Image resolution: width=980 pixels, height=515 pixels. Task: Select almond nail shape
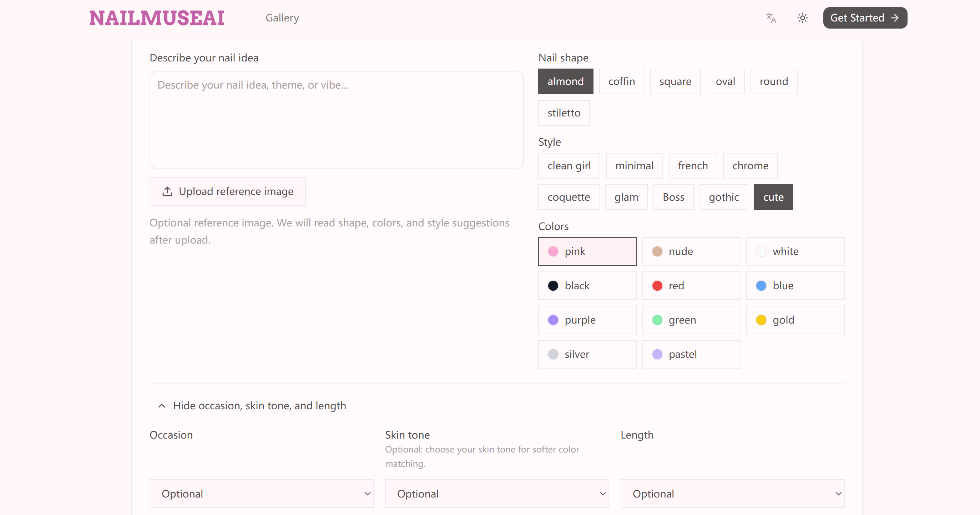coord(565,81)
